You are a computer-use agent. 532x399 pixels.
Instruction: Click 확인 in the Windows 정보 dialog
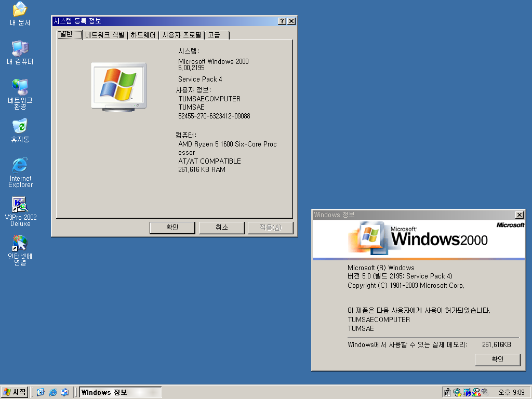pyautogui.click(x=497, y=360)
